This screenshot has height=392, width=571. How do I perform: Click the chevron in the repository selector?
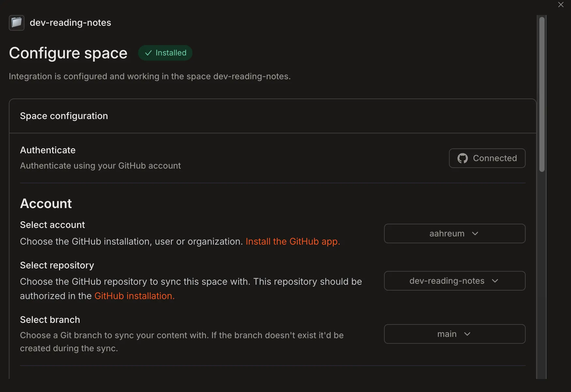click(x=495, y=281)
